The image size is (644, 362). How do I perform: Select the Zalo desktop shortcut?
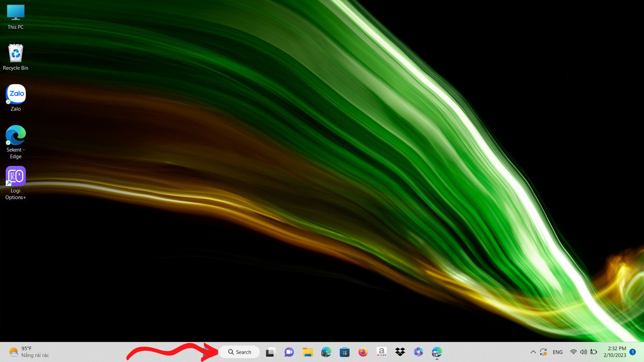pos(15,98)
